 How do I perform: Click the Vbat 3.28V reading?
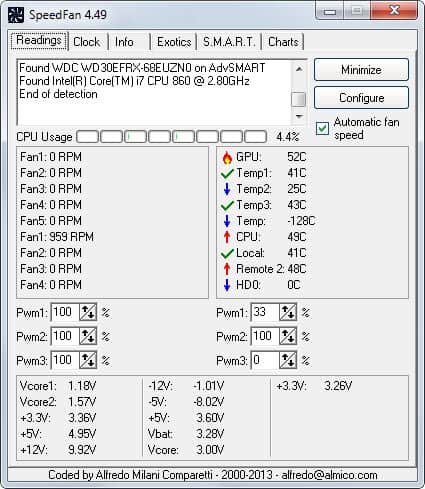coord(186,434)
